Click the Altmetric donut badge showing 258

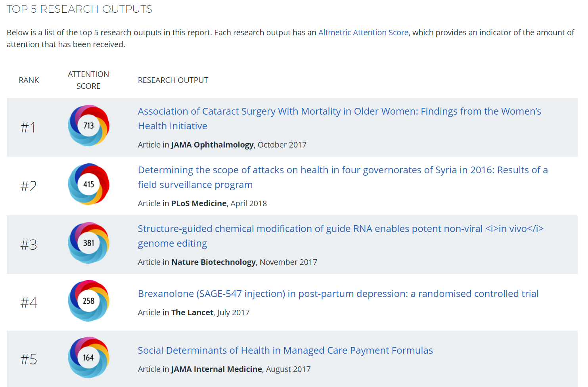(88, 301)
